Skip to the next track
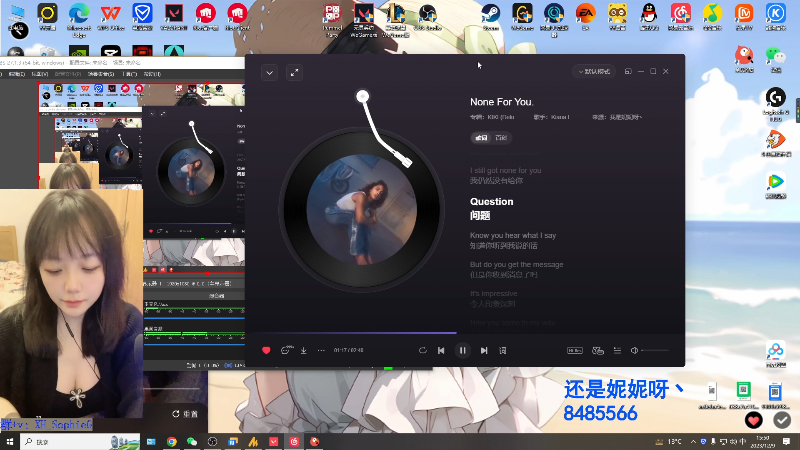This screenshot has width=800, height=450. [484, 351]
